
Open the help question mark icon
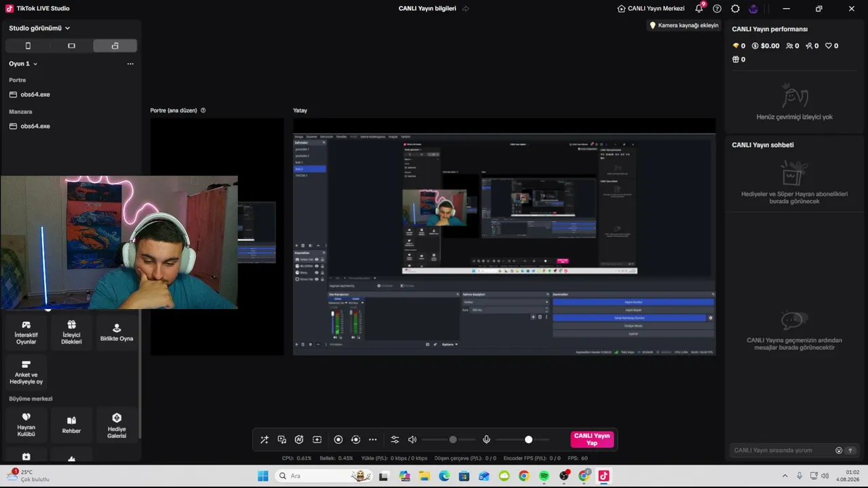717,9
